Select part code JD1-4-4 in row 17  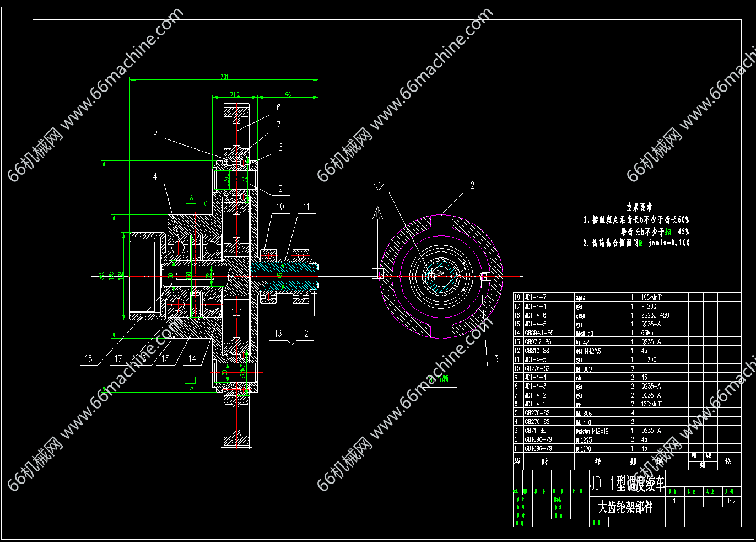pyautogui.click(x=535, y=307)
